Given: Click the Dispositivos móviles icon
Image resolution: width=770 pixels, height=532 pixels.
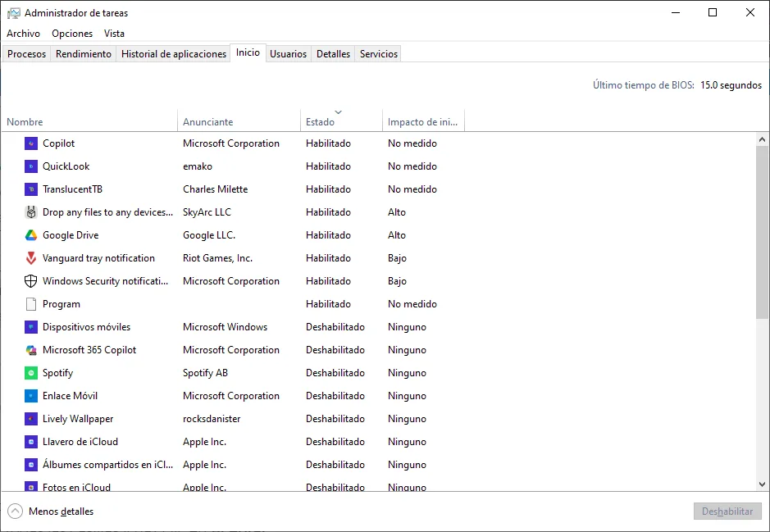Looking at the screenshot, I should 31,327.
